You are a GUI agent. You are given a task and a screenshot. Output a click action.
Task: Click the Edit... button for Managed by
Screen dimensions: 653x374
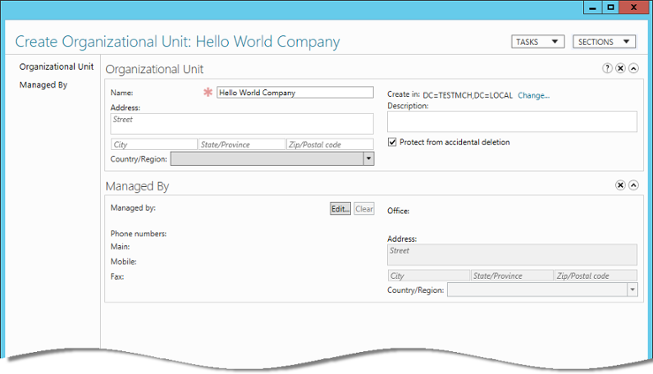[340, 209]
